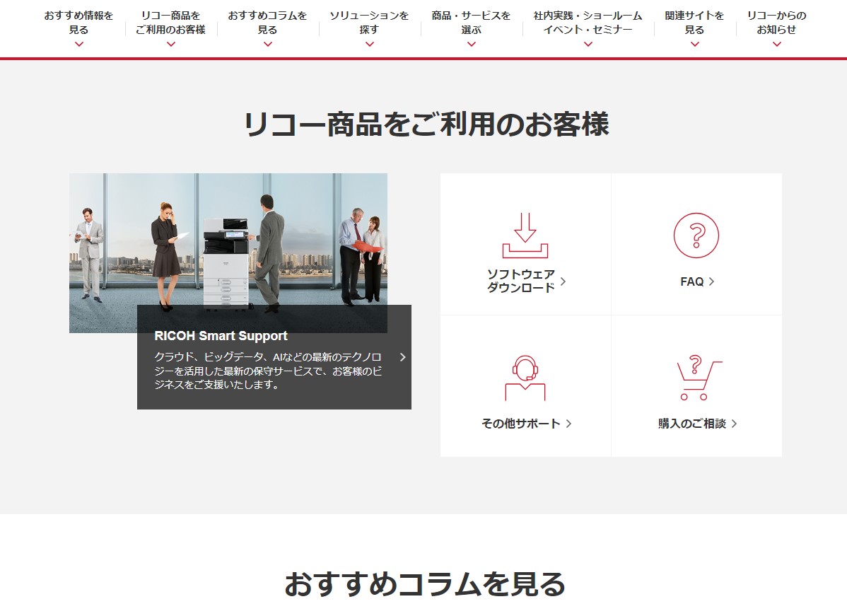The width and height of the screenshot is (847, 616).
Task: Expand the chevron under ソリューションを探す
Action: pos(370,45)
